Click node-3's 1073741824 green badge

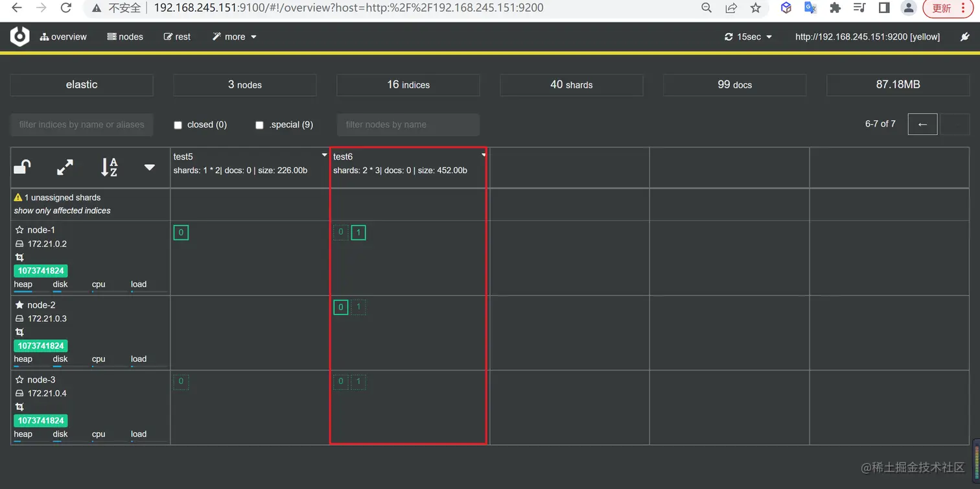click(x=41, y=420)
